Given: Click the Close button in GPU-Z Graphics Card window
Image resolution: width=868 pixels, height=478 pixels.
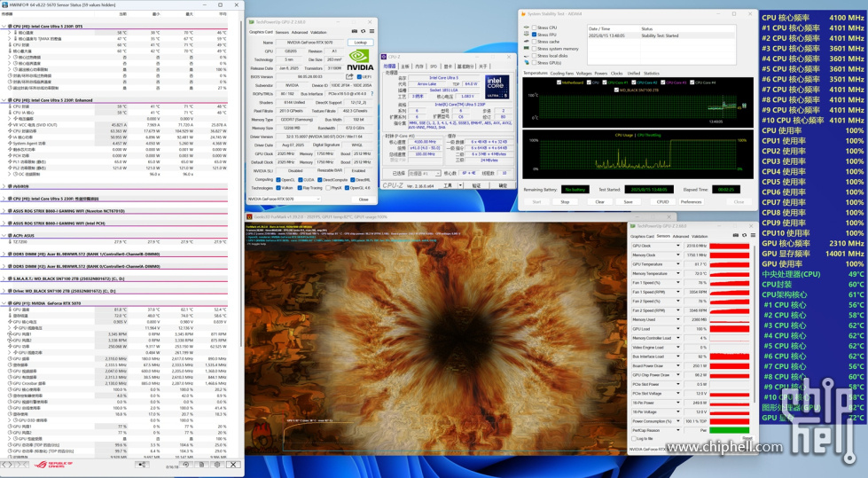Looking at the screenshot, I should [364, 199].
